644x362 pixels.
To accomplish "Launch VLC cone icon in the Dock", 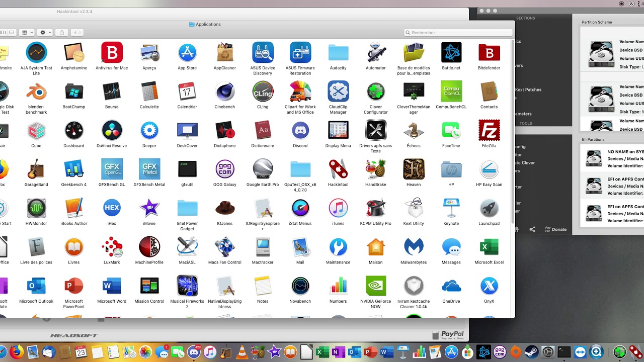I will (242, 352).
